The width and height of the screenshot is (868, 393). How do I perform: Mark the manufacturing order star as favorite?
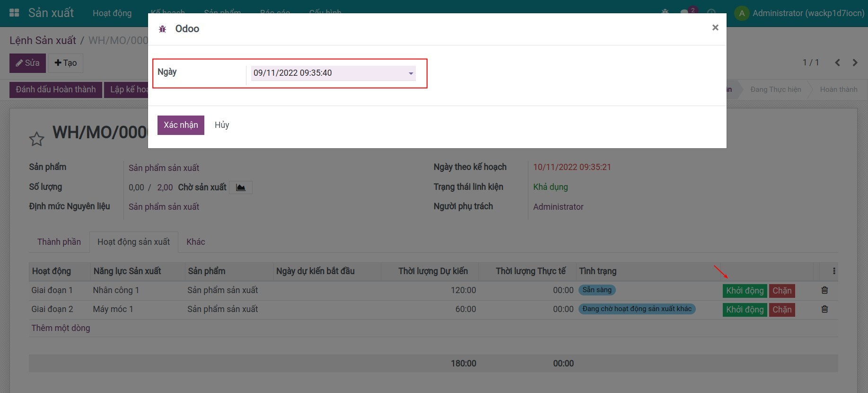36,139
